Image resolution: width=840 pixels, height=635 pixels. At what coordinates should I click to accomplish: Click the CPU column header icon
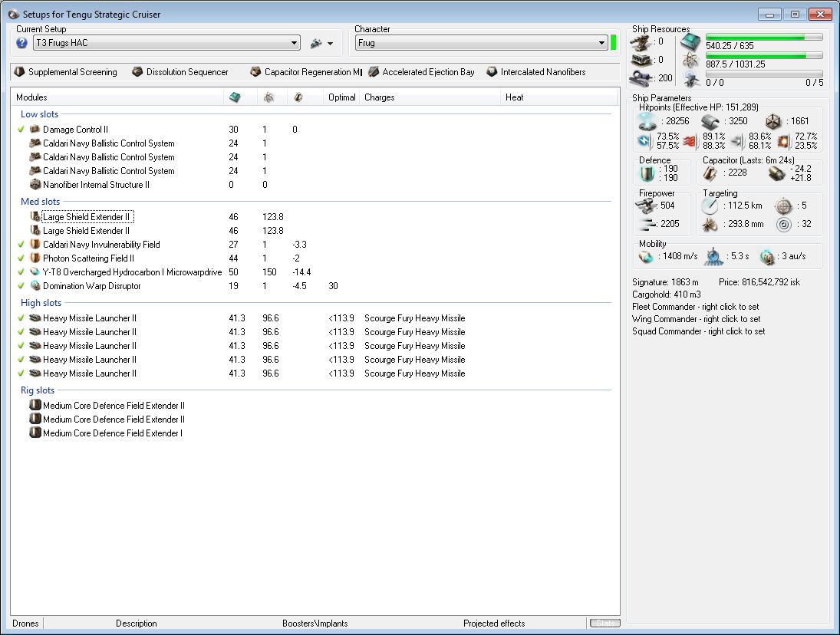coord(235,97)
